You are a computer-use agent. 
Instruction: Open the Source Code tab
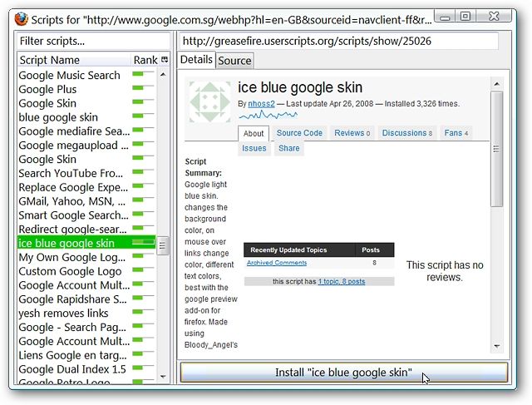point(299,133)
